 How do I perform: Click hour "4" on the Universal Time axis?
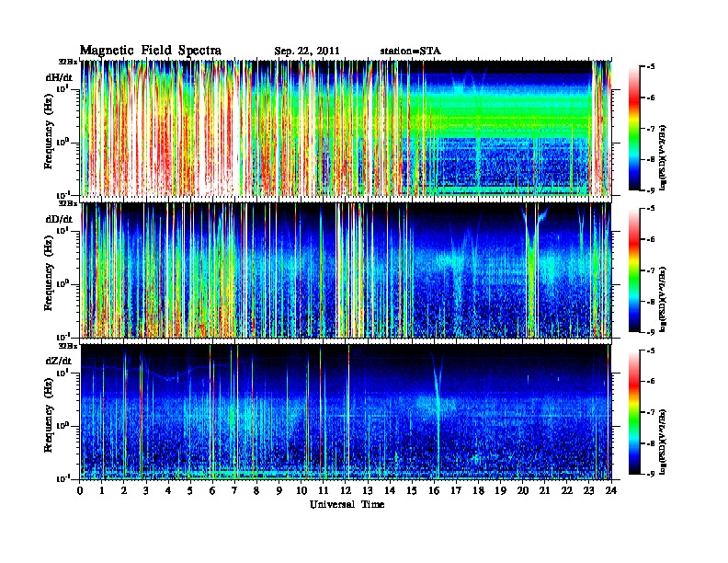(x=168, y=490)
